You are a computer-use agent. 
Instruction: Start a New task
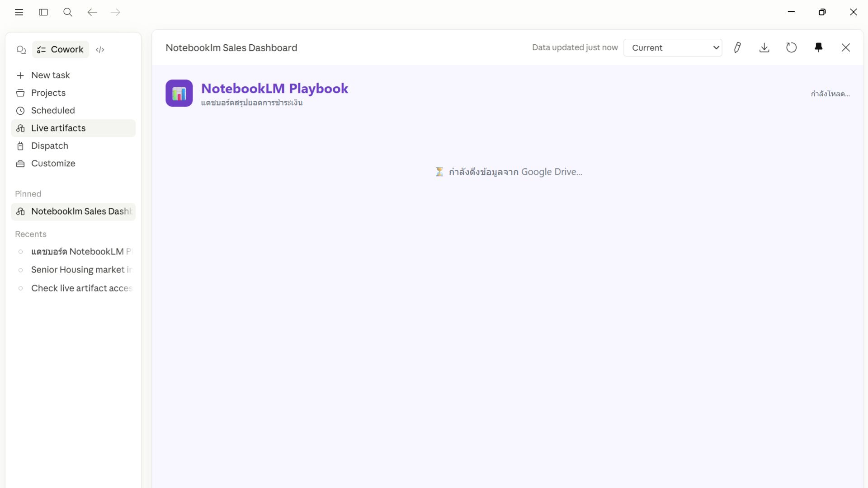coord(50,75)
